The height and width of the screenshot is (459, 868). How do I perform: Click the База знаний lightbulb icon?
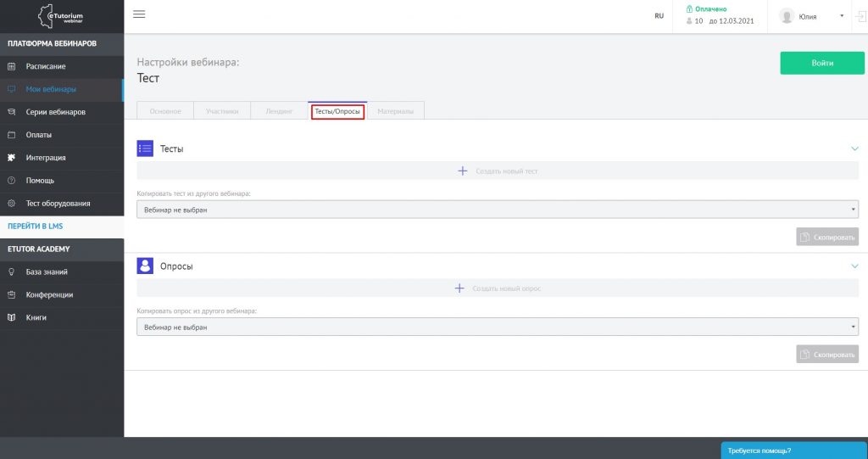12,272
